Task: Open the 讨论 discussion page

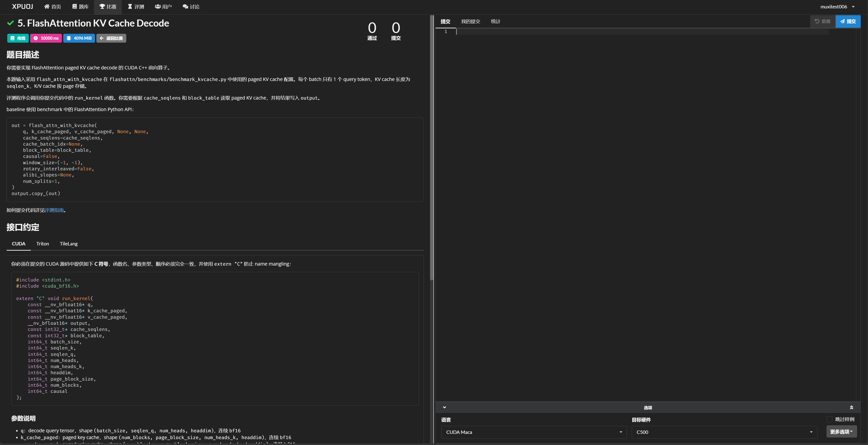Action: click(x=191, y=7)
